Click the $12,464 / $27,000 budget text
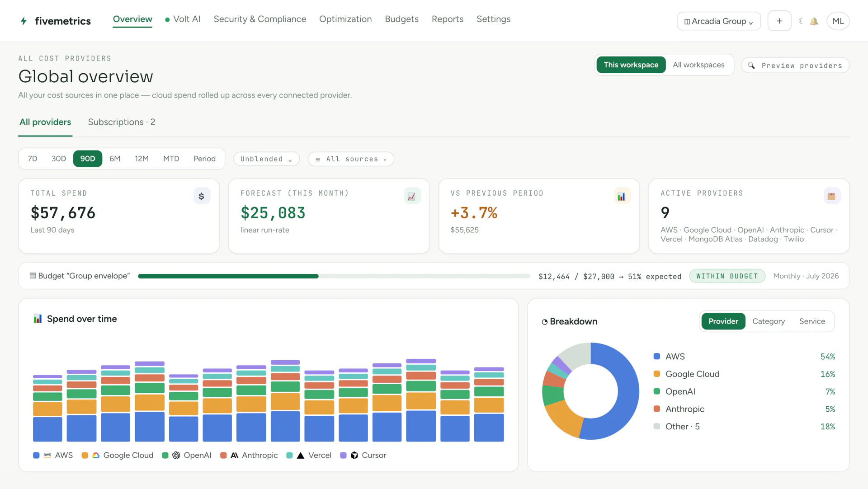The height and width of the screenshot is (489, 868). click(x=576, y=277)
